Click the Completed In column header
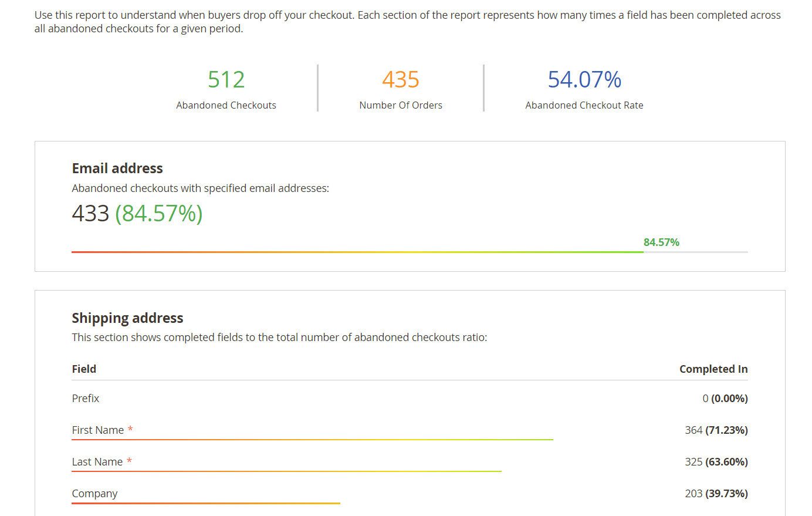This screenshot has height=516, width=812. click(x=713, y=369)
